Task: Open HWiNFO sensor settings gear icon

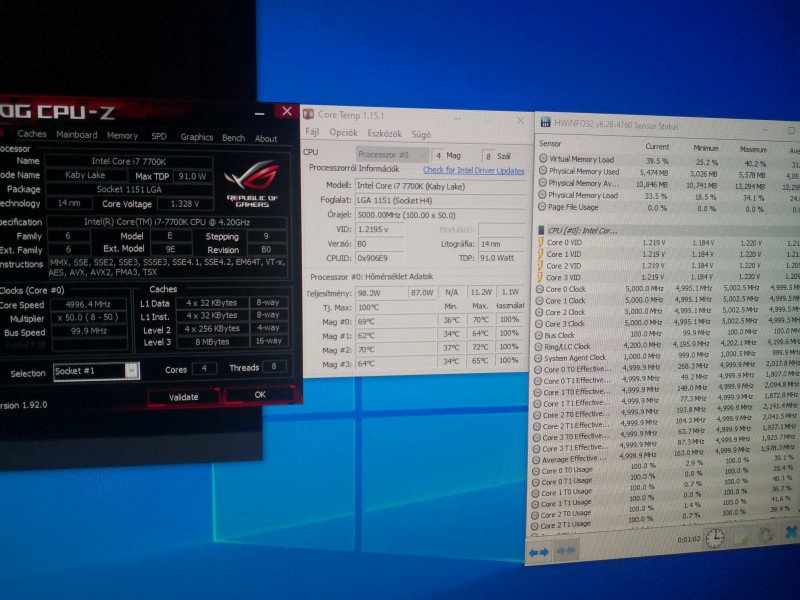Action: 765,534
